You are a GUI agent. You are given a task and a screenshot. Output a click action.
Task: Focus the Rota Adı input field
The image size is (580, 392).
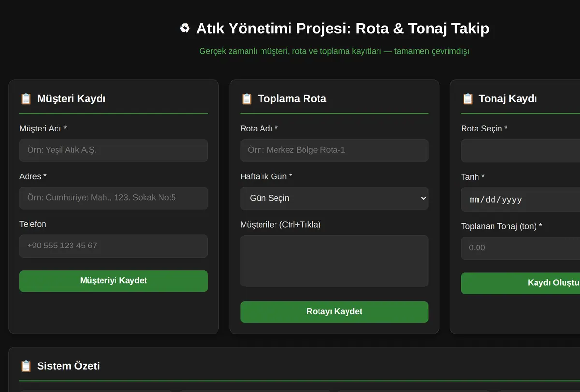click(334, 150)
